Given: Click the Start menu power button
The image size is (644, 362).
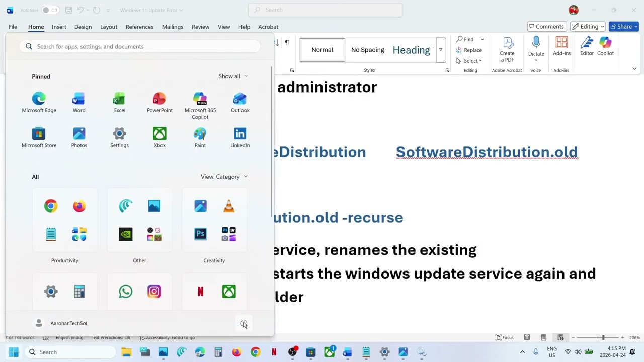Looking at the screenshot, I should pos(244,324).
